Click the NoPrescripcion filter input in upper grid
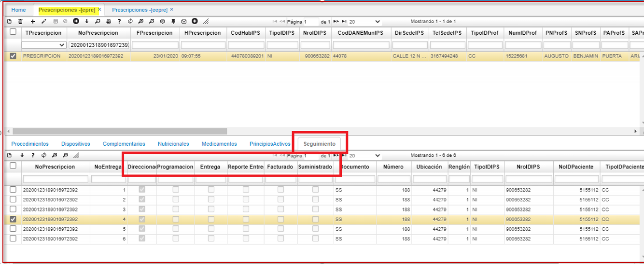The image size is (644, 264). pyautogui.click(x=98, y=45)
